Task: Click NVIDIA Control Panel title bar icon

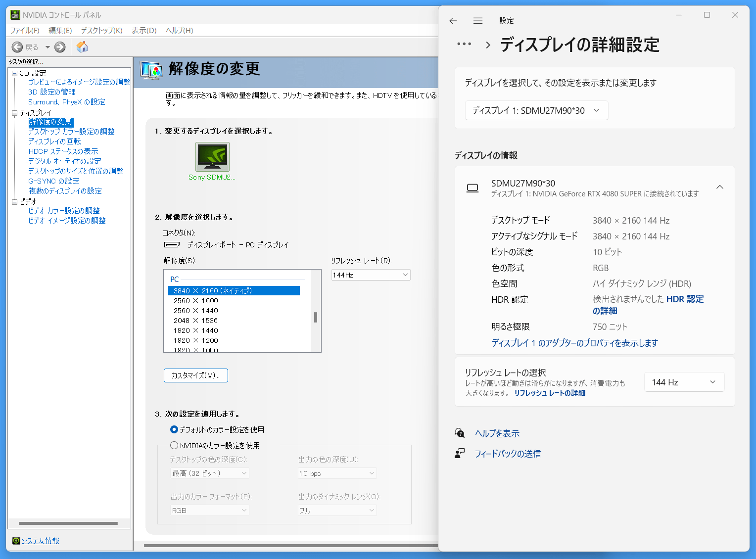Action: coord(15,15)
